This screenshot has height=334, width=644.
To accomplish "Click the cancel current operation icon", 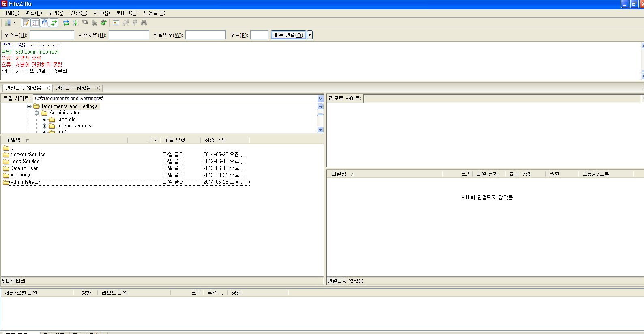I will coord(85,23).
